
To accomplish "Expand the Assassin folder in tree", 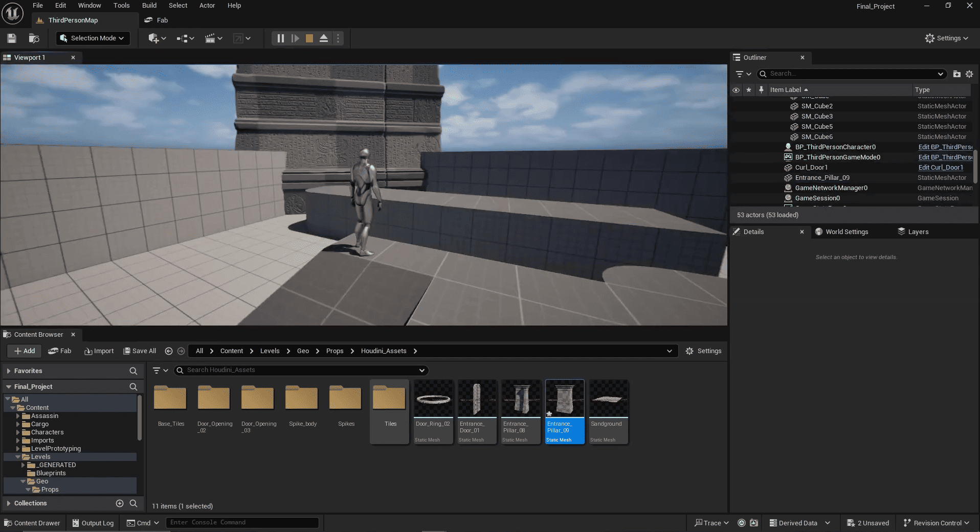I will 18,416.
